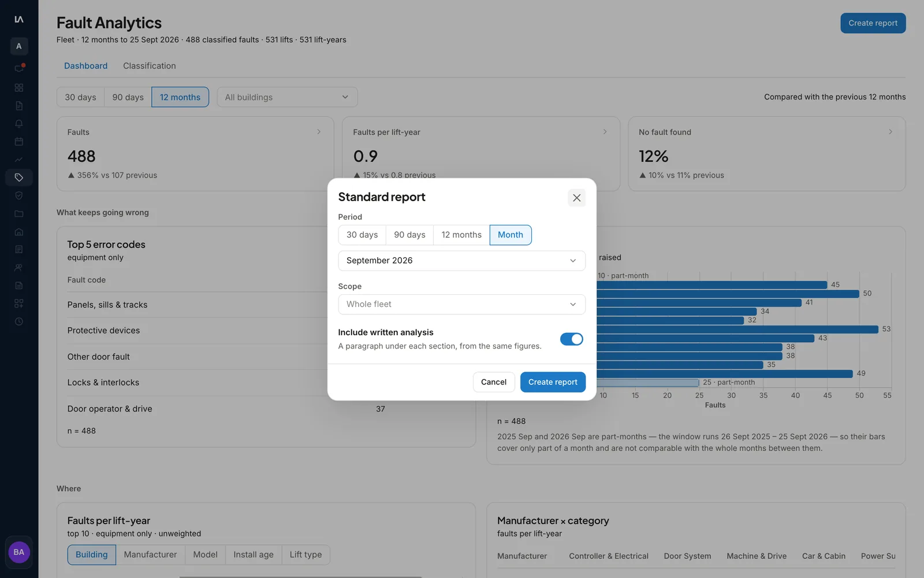Select 90 days period in the dialog
The height and width of the screenshot is (578, 924).
(x=409, y=235)
